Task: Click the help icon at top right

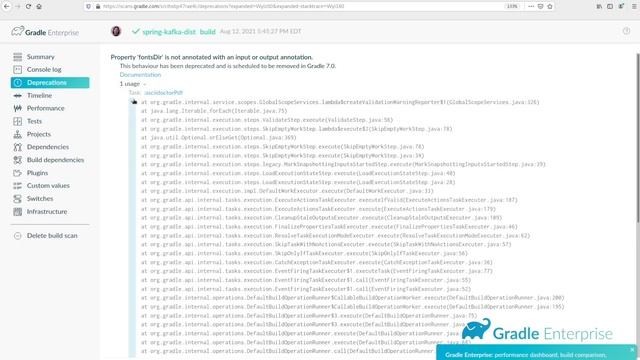Action: [626, 31]
